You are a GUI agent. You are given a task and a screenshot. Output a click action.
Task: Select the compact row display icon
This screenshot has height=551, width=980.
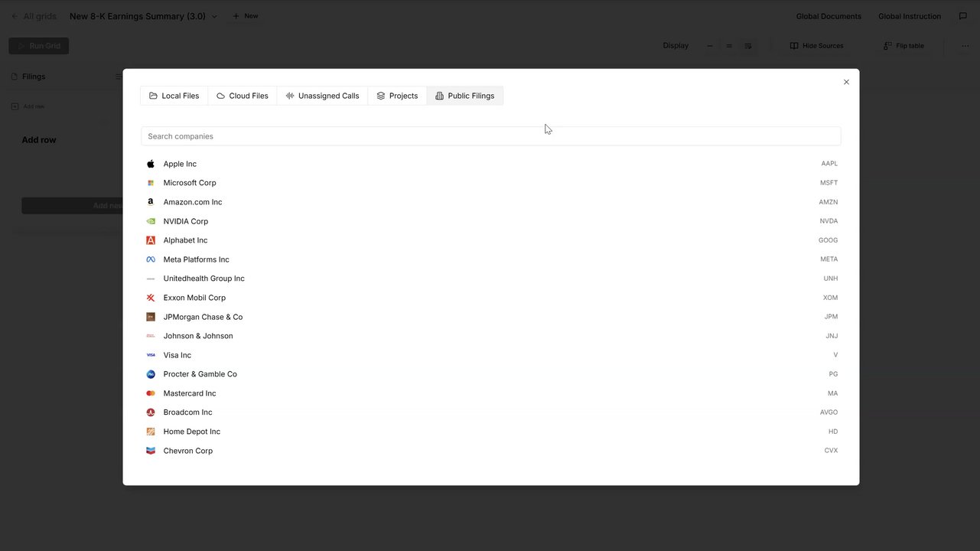pyautogui.click(x=710, y=46)
